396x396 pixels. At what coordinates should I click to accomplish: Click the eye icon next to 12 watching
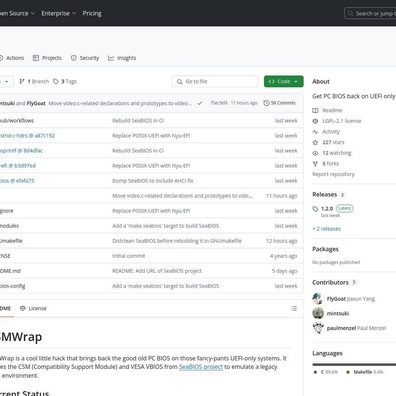tap(315, 153)
